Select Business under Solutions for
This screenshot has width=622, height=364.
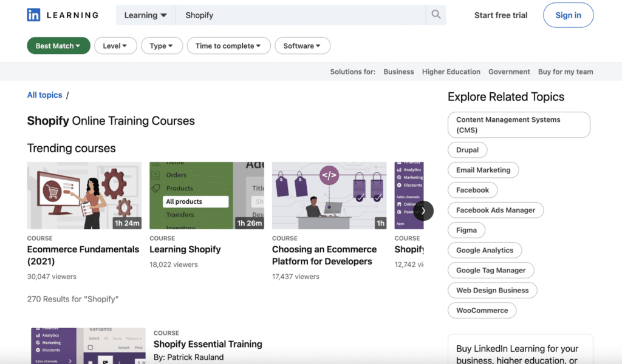click(398, 72)
